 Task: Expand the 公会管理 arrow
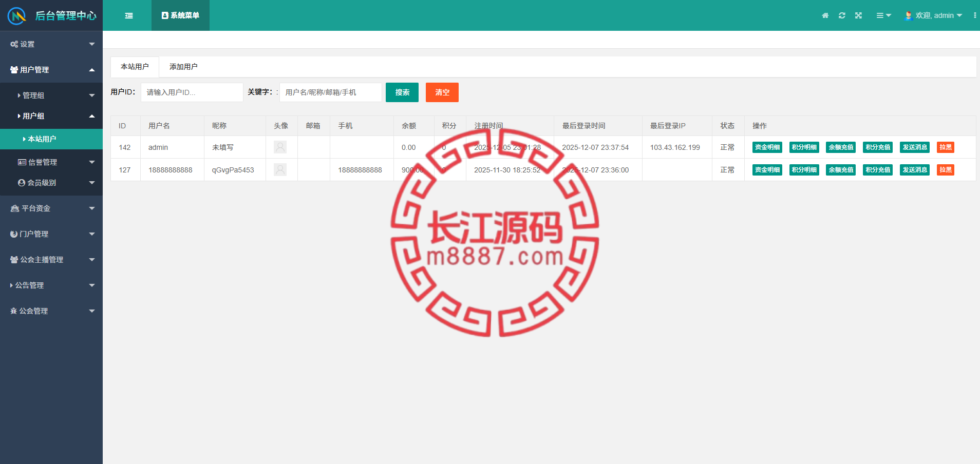(92, 311)
